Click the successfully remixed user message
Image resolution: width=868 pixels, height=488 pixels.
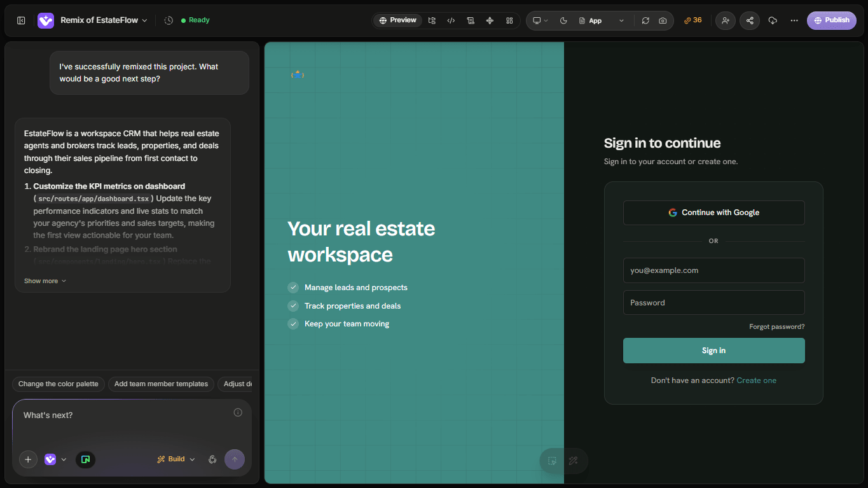tap(149, 73)
